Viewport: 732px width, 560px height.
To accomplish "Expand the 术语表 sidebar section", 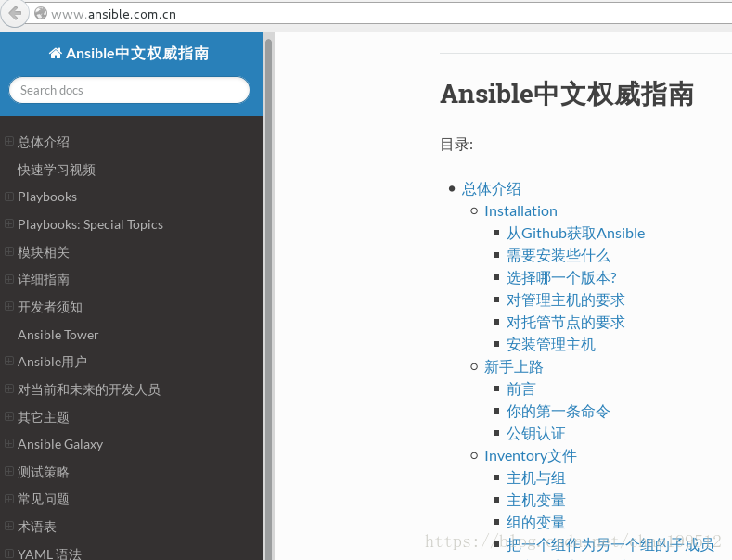I will coord(9,526).
